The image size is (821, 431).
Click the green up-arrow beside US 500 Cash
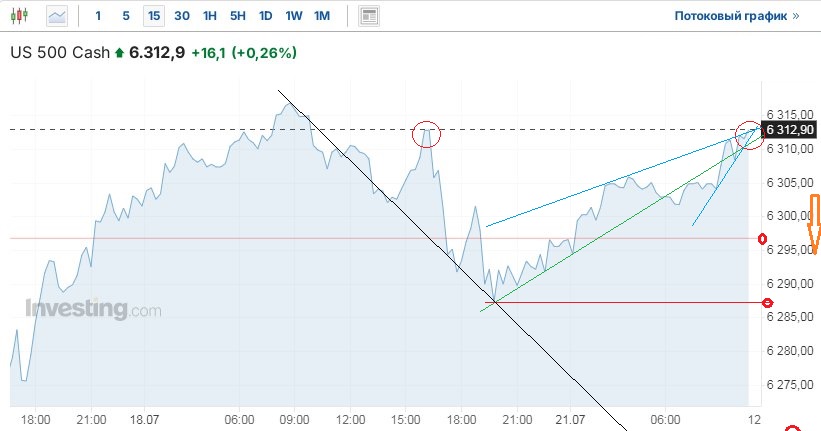120,53
